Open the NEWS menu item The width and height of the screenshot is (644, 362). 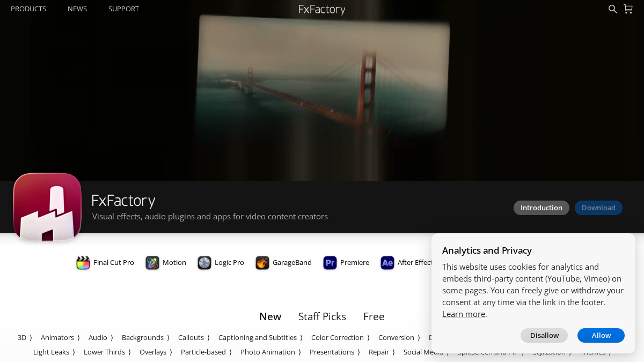click(77, 9)
